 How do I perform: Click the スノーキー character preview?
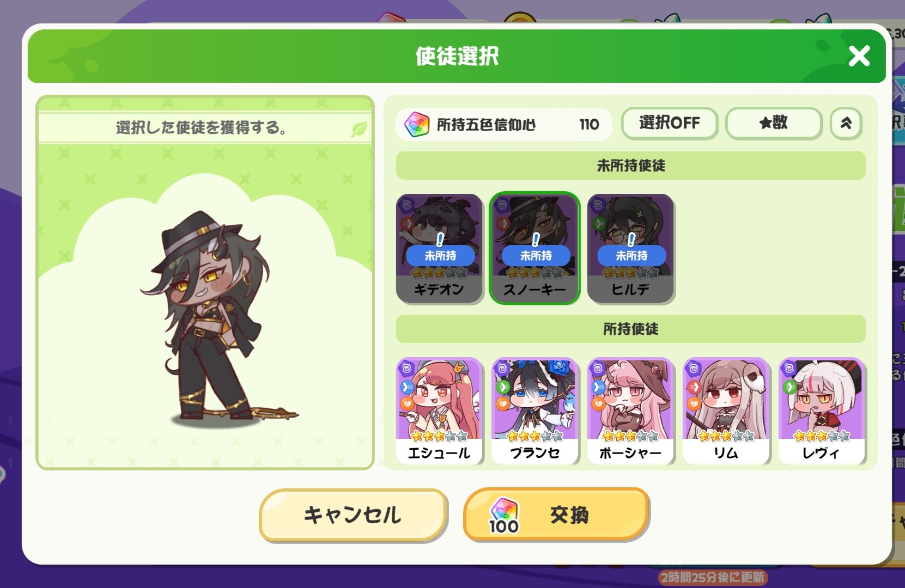[217, 317]
